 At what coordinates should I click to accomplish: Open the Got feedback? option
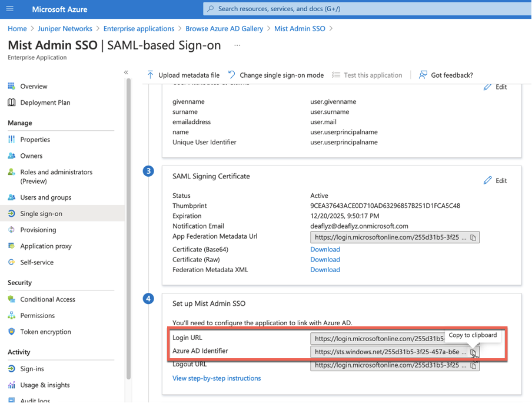point(445,75)
